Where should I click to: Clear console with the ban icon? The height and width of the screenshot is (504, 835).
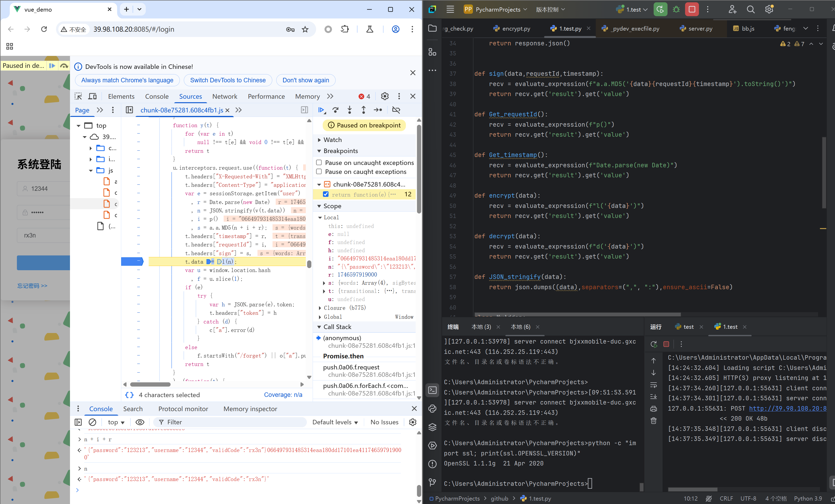pos(92,422)
